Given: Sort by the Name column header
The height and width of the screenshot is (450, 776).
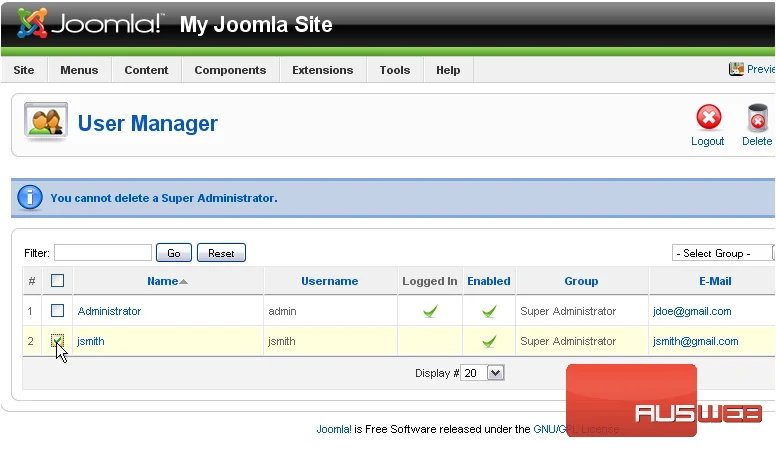Looking at the screenshot, I should [x=163, y=281].
